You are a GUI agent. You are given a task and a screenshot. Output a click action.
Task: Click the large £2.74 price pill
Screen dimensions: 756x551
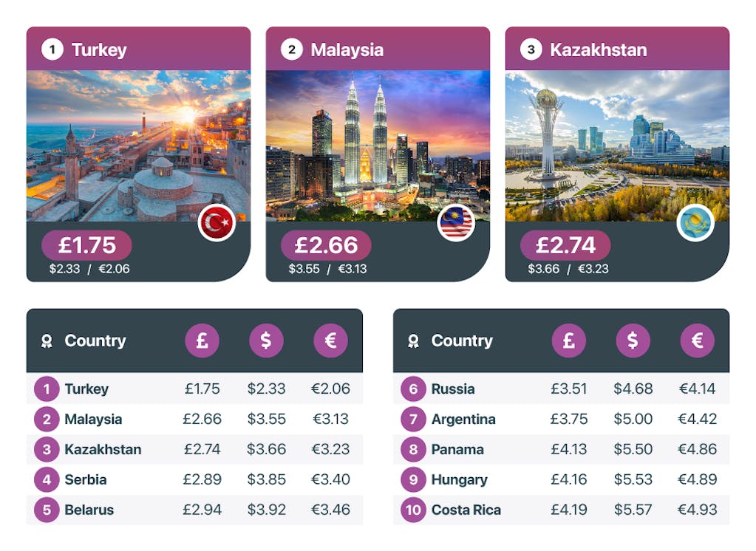coord(565,245)
